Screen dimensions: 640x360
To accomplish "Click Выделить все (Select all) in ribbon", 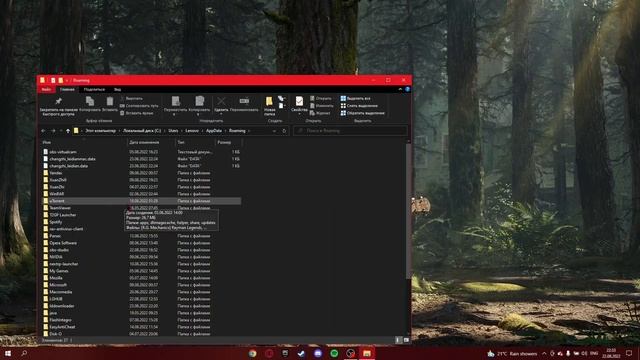I will click(356, 99).
